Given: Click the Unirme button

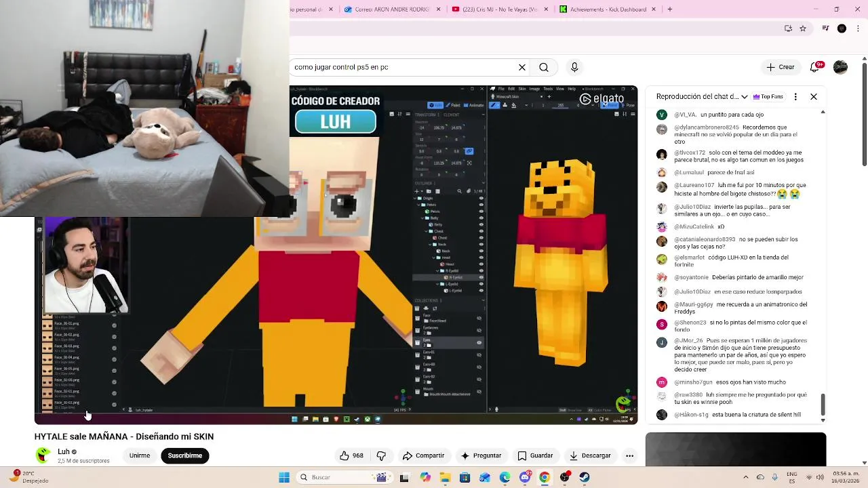Looking at the screenshot, I should (140, 455).
